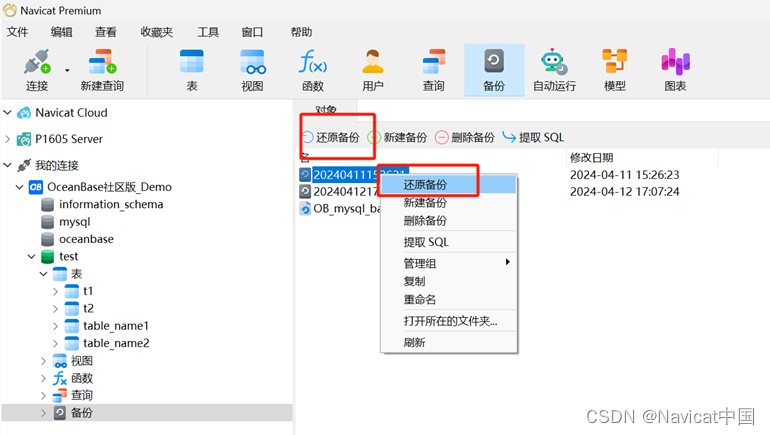770x435 pixels.
Task: Open the File (文件) menu
Action: 17,32
